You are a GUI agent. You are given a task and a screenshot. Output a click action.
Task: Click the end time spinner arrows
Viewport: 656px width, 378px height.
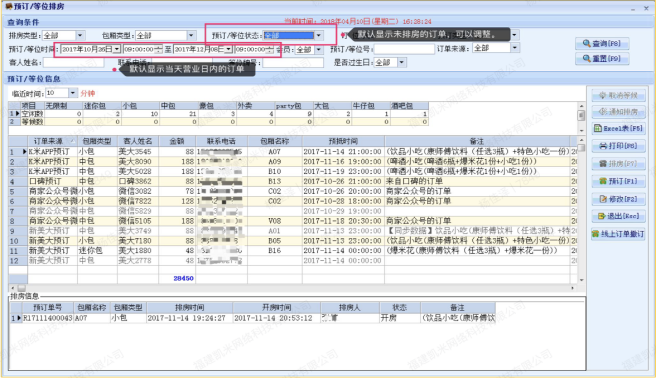click(270, 49)
